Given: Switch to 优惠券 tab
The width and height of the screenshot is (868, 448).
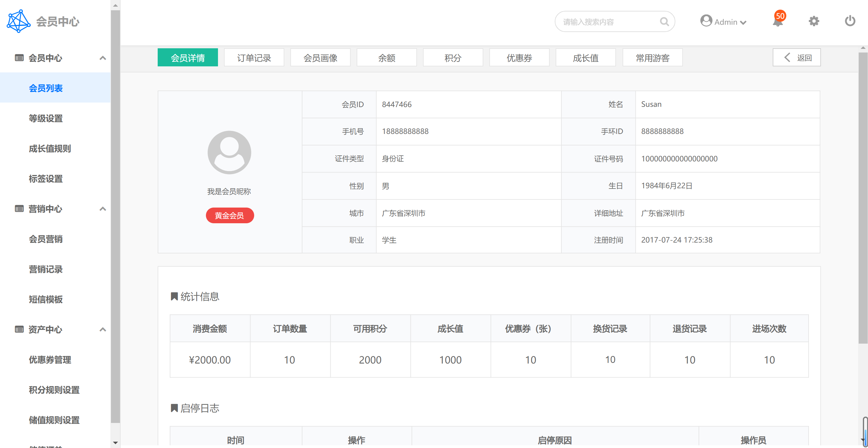Looking at the screenshot, I should (519, 58).
